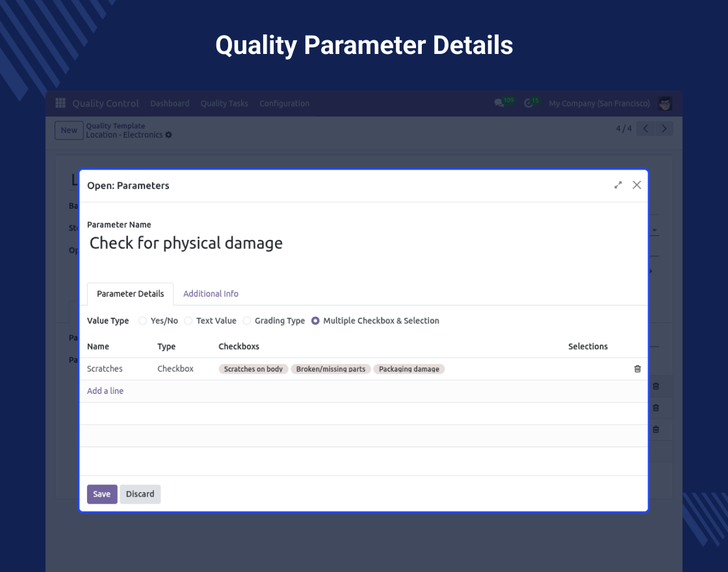Image resolution: width=728 pixels, height=572 pixels.
Task: Open the messages chat icon
Action: tap(499, 103)
